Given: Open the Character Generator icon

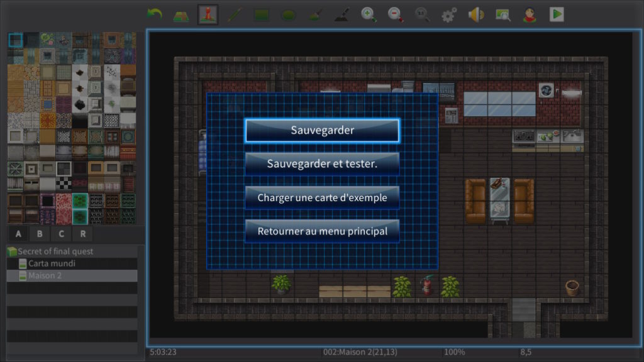Looking at the screenshot, I should pos(530,15).
